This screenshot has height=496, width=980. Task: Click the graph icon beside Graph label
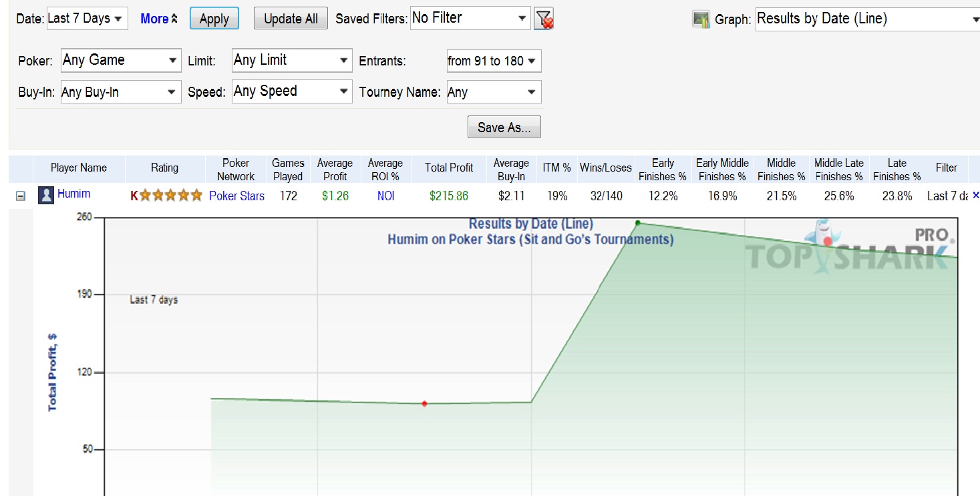point(701,19)
